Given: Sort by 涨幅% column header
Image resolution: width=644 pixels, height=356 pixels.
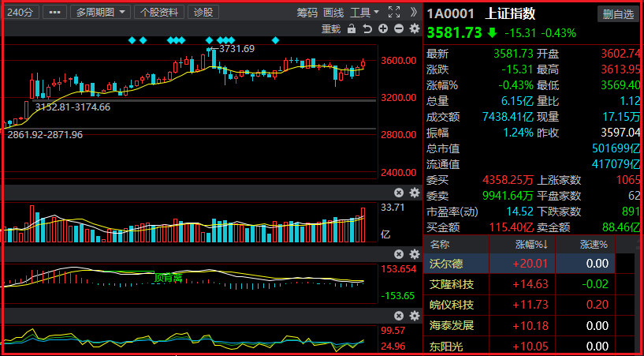Looking at the screenshot, I should point(534,244).
